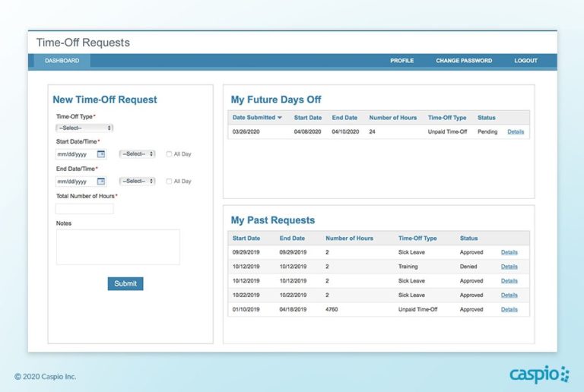Click inside the Notes text area
Screen dimensions: 584x392
118,247
